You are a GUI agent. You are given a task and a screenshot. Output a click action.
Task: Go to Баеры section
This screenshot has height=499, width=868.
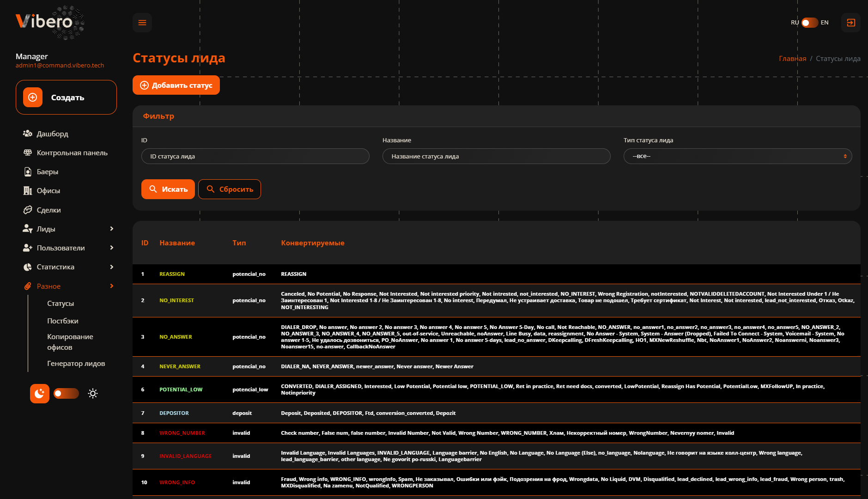point(48,171)
